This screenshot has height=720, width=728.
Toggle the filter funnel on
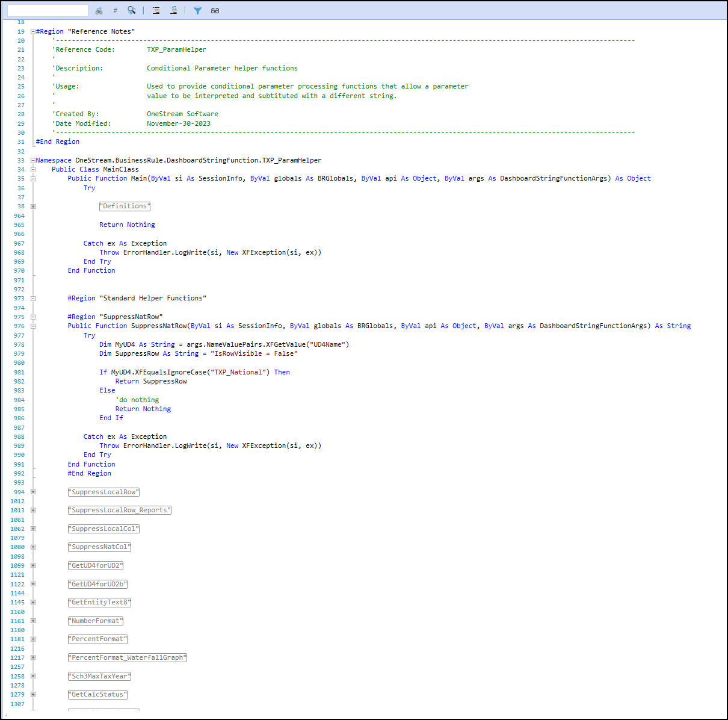click(x=197, y=10)
